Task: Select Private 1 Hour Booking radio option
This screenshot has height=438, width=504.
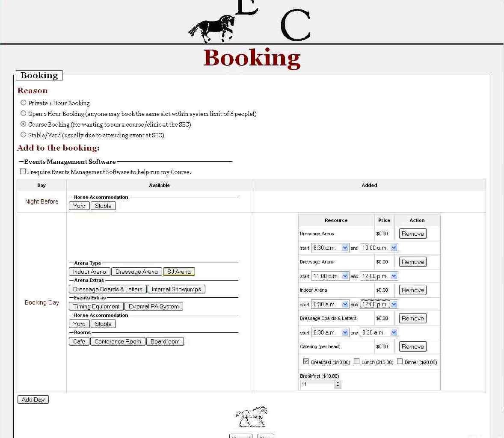Action: click(24, 103)
